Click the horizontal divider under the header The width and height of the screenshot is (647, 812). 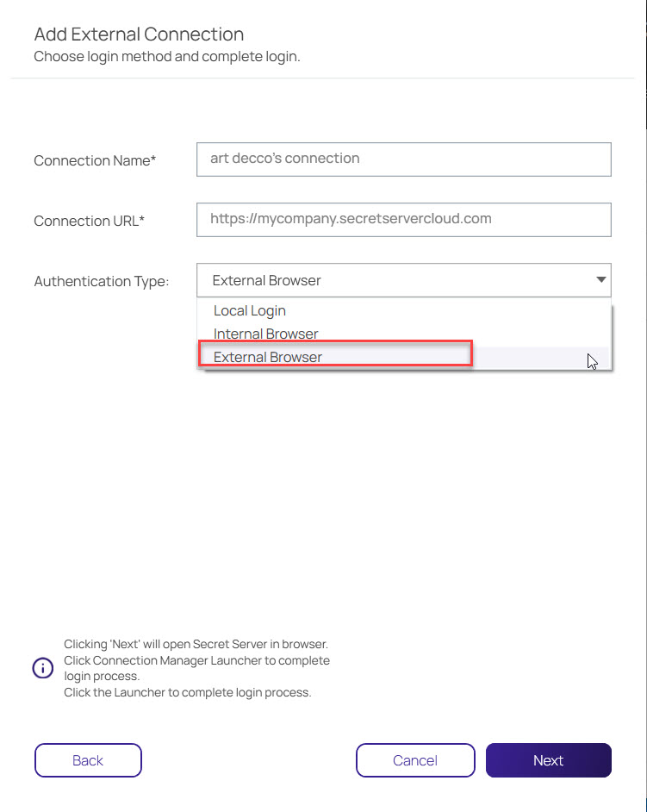(323, 78)
